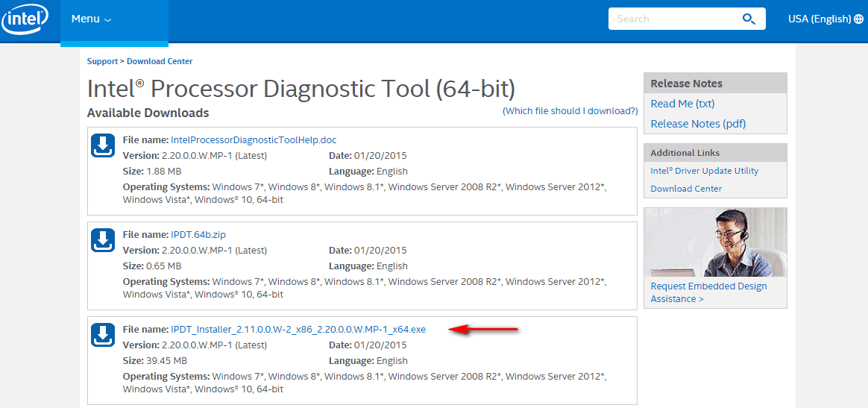Click the search magnifier icon

click(749, 19)
